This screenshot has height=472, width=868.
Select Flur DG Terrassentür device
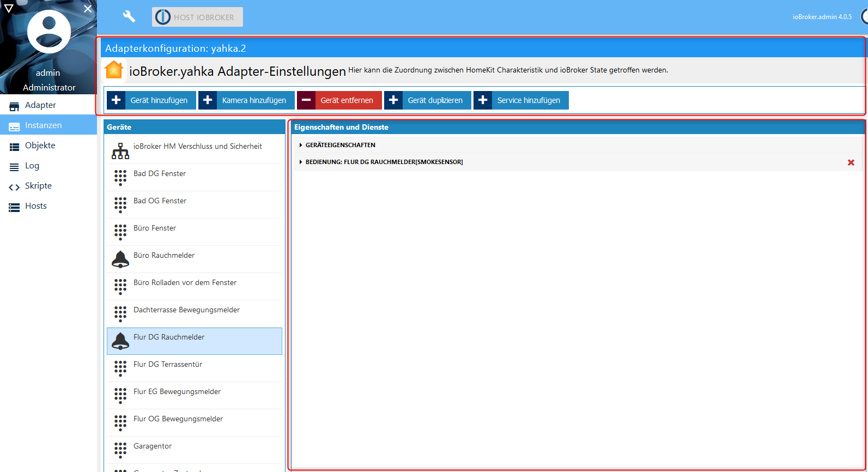[195, 368]
